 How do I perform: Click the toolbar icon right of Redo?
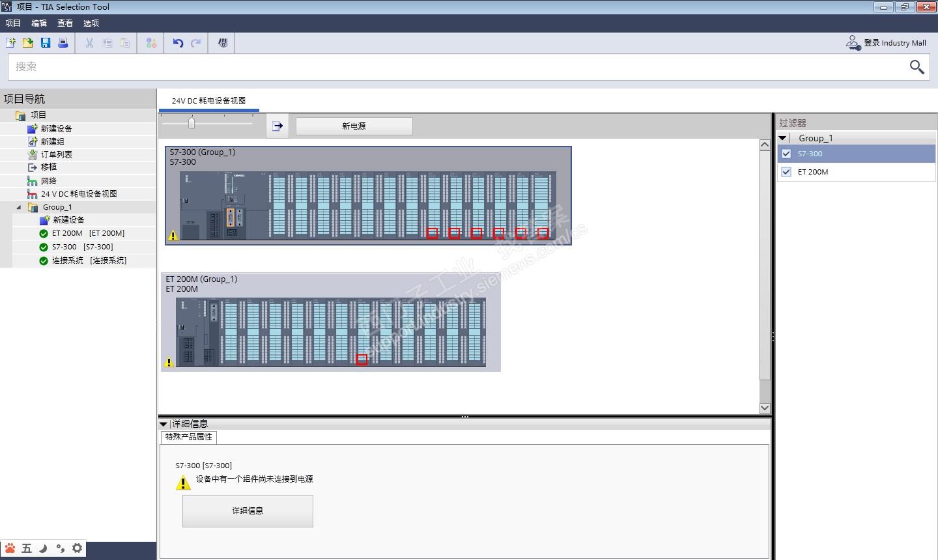point(222,43)
